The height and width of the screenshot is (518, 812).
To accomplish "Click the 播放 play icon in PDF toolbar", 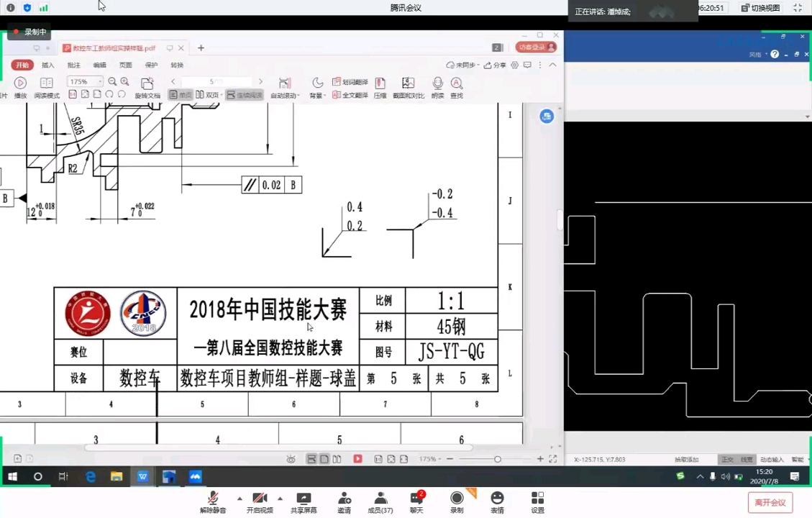I will [20, 83].
